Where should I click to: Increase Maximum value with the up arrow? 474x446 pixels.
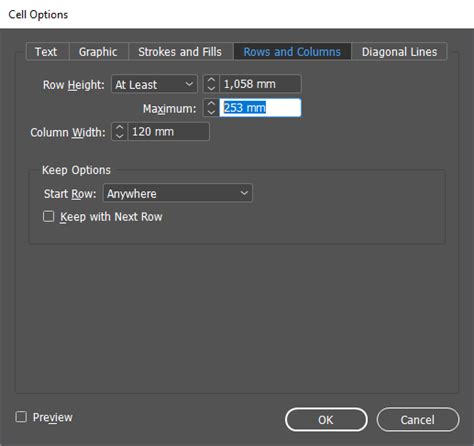click(x=211, y=104)
